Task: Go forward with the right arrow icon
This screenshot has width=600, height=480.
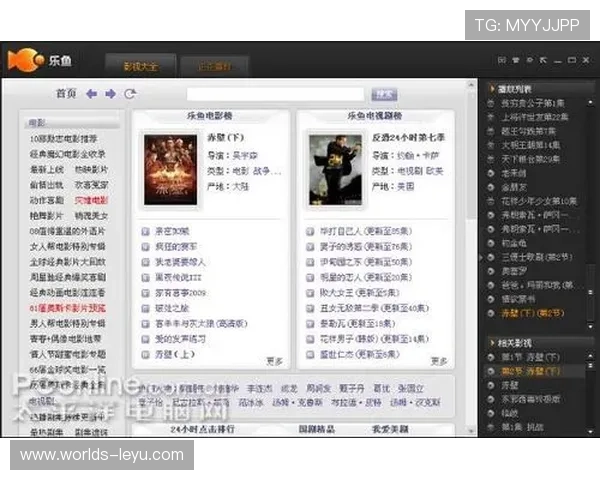Action: [110, 94]
